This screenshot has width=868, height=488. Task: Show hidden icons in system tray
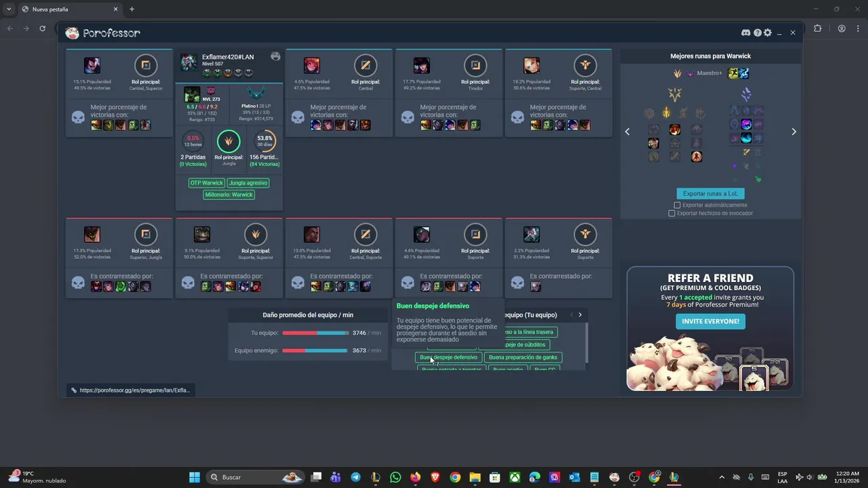coord(722,477)
